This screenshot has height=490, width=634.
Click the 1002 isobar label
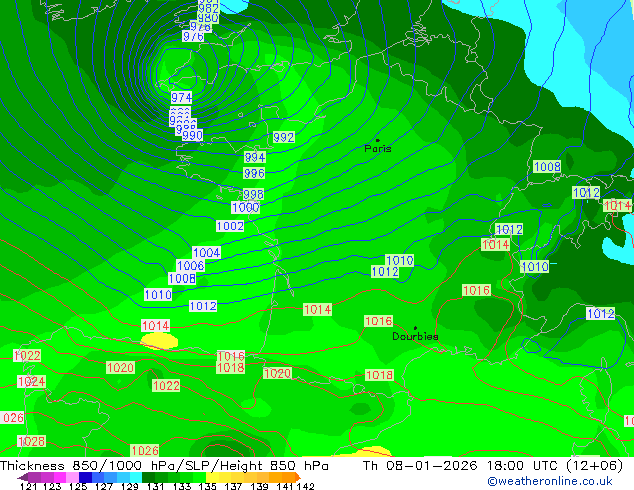point(230,226)
